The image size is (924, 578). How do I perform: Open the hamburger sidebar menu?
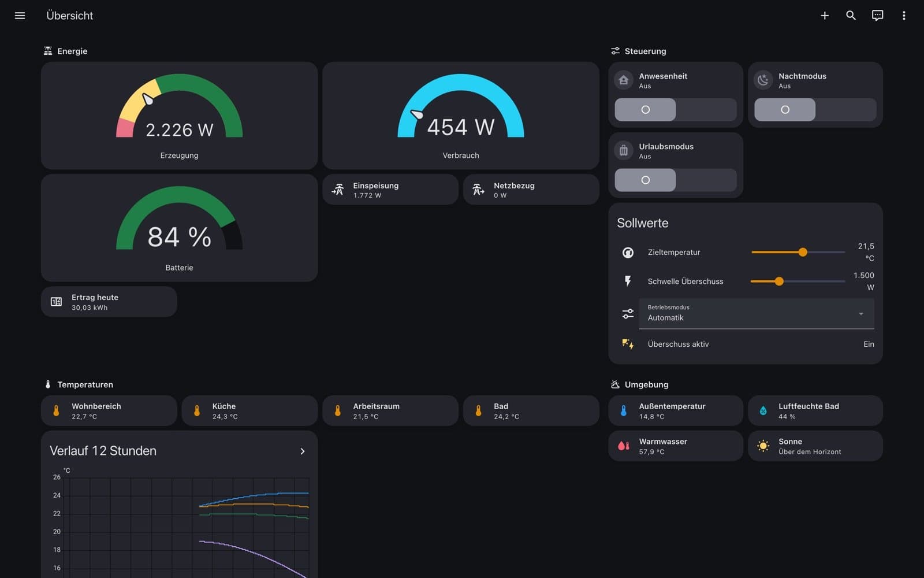tap(20, 16)
